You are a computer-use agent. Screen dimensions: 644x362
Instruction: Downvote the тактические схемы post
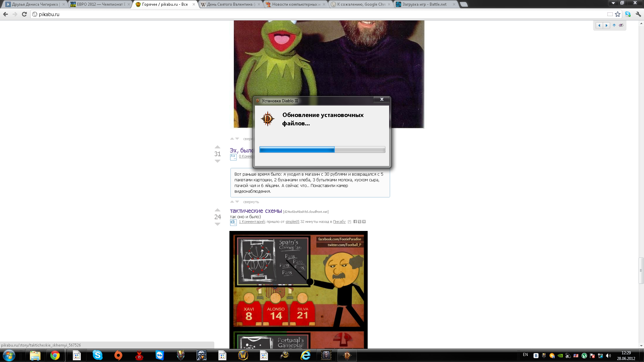coord(217,224)
